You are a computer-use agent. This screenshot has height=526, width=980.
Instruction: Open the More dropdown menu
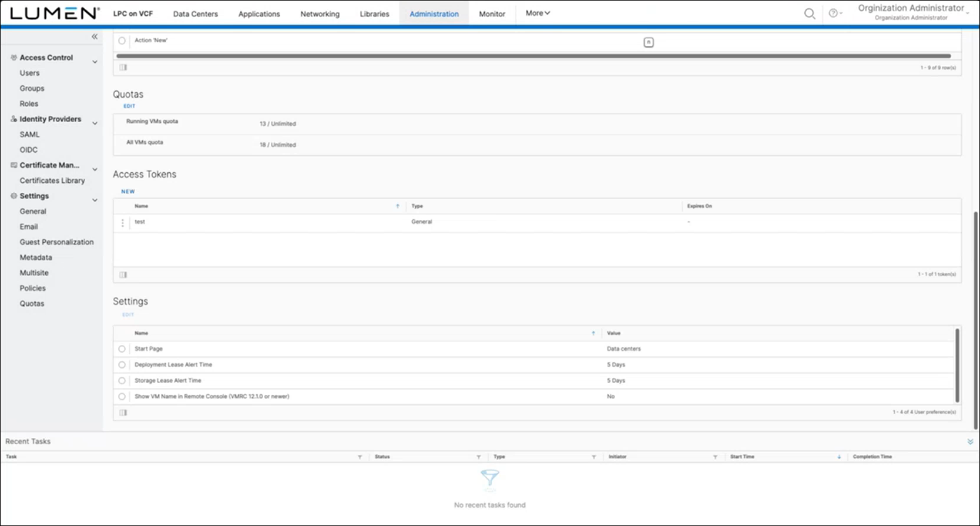pos(538,13)
